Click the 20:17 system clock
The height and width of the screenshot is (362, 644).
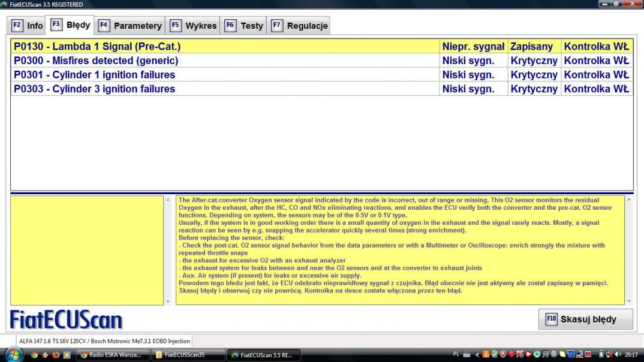pos(631,355)
